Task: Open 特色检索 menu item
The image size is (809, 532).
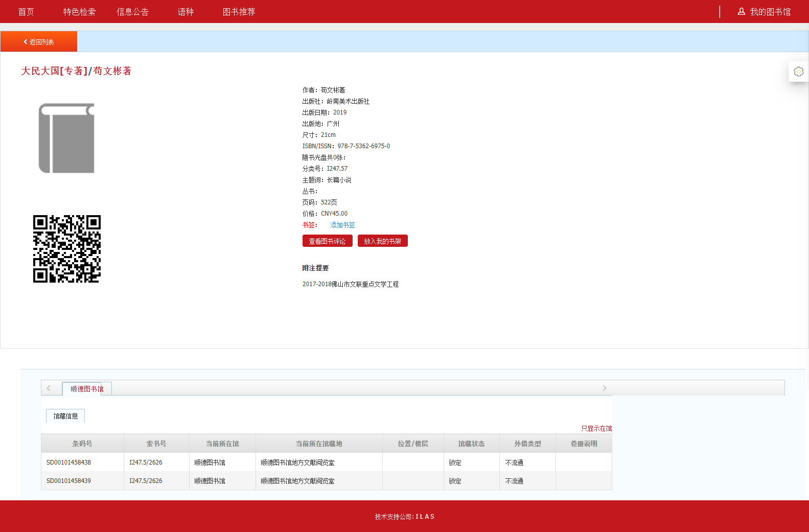Action: 79,12
